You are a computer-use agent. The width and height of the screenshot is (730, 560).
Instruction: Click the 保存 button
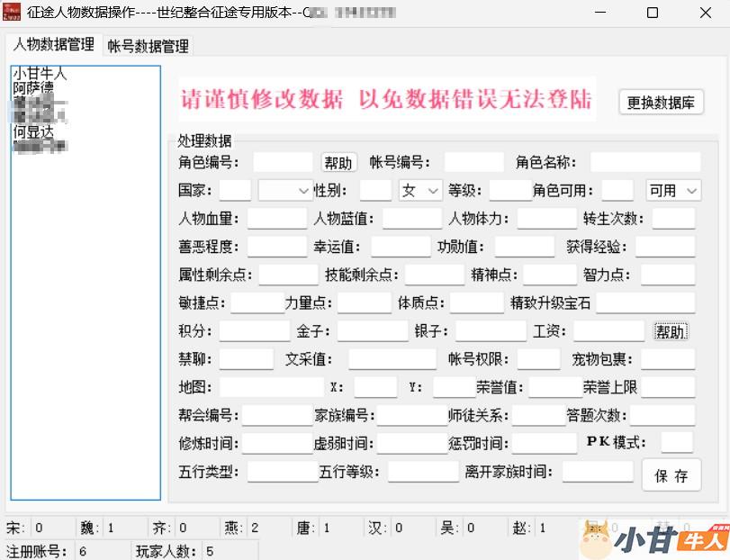[x=671, y=475]
